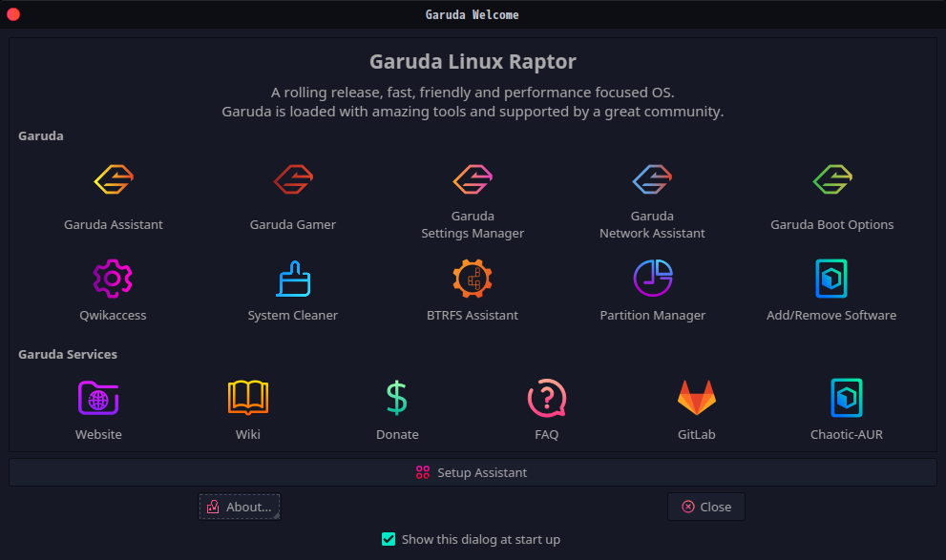Close the window with the red dot
Viewport: 946px width, 560px height.
click(13, 14)
